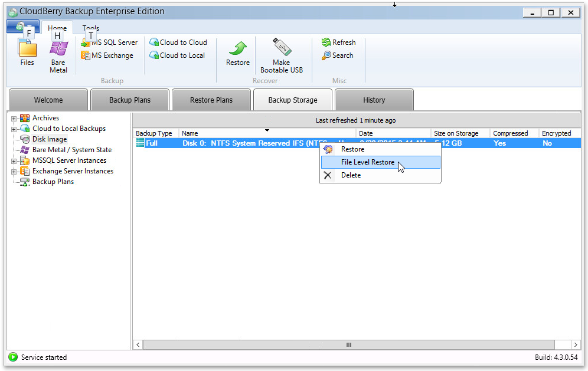588x371 pixels.
Task: Select Bare Metal / System State item
Action: pos(72,150)
